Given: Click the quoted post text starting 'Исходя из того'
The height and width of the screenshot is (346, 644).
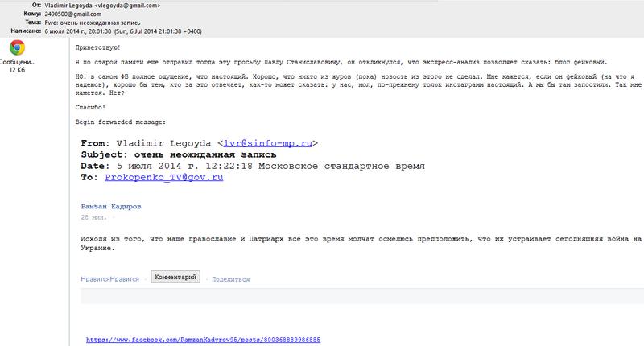Looking at the screenshot, I should [x=354, y=238].
